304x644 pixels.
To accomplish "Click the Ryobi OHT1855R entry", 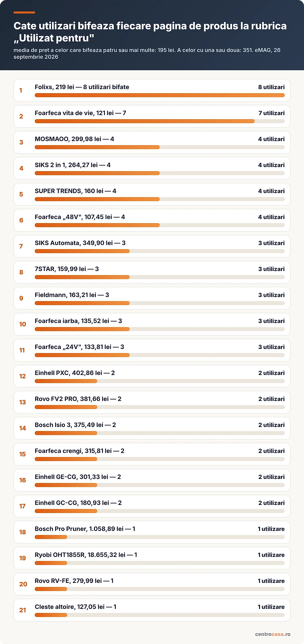I will click(152, 558).
